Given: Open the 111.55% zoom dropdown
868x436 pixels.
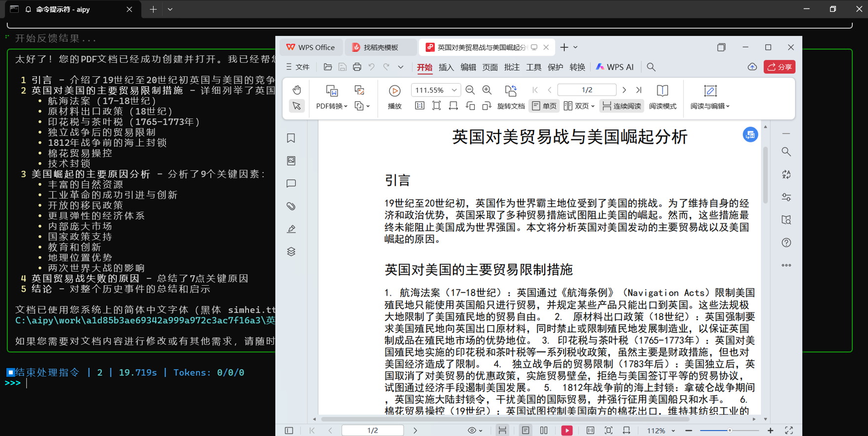Looking at the screenshot, I should 454,90.
